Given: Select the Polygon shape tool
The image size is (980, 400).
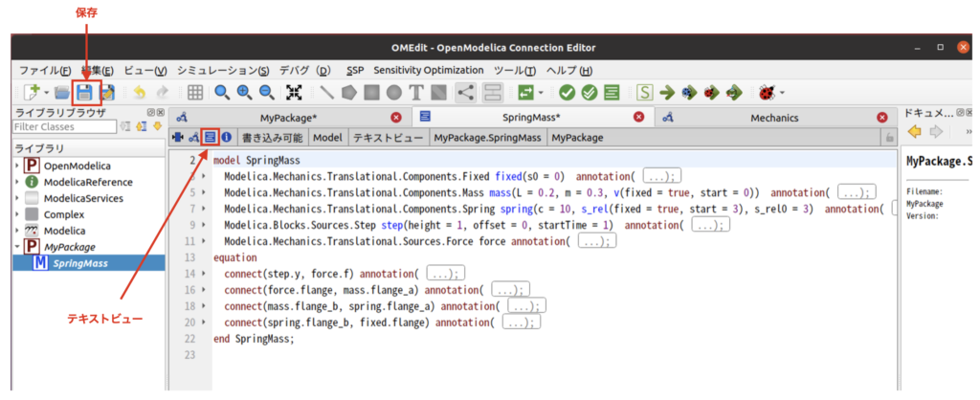Looking at the screenshot, I should coord(348,93).
